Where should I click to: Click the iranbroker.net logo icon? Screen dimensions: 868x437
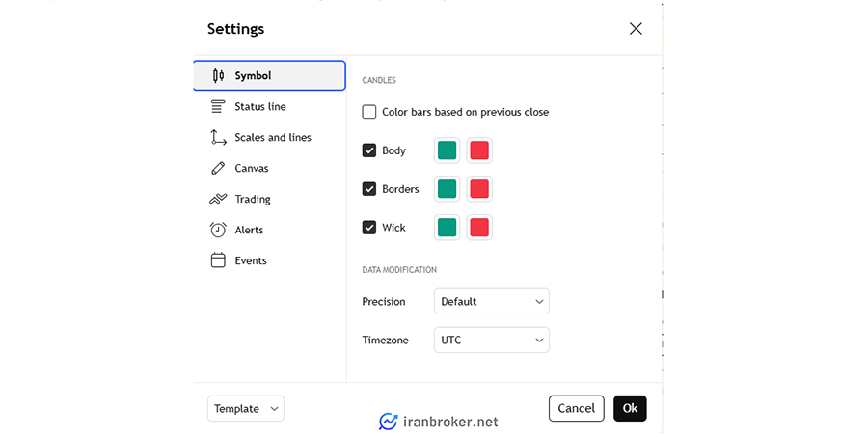click(388, 422)
